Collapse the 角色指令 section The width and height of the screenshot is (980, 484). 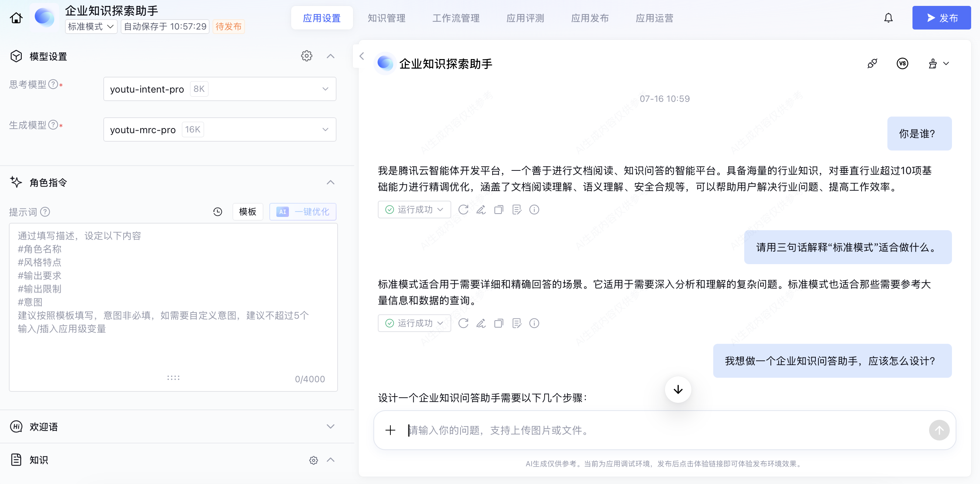[x=331, y=183]
